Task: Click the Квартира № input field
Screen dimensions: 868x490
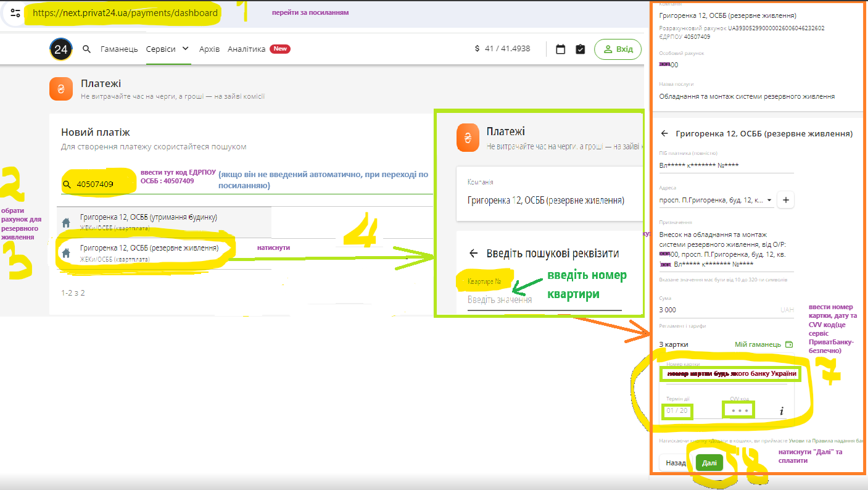Action: (543, 299)
